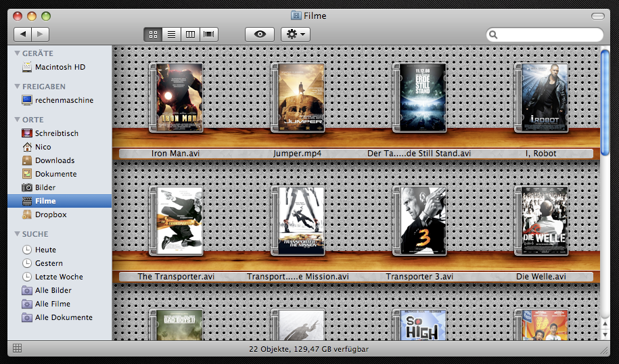
Task: Open the Alle Dokumente smart folder
Action: pos(60,317)
